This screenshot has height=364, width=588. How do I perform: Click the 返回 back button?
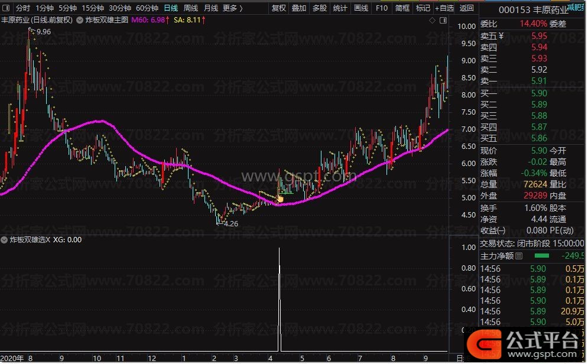coord(466,8)
